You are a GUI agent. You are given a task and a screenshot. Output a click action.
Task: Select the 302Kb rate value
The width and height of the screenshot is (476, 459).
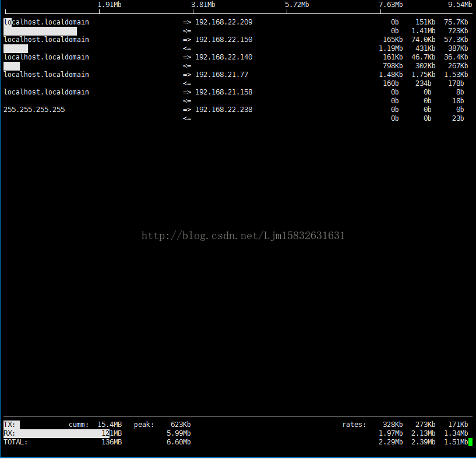tap(425, 66)
